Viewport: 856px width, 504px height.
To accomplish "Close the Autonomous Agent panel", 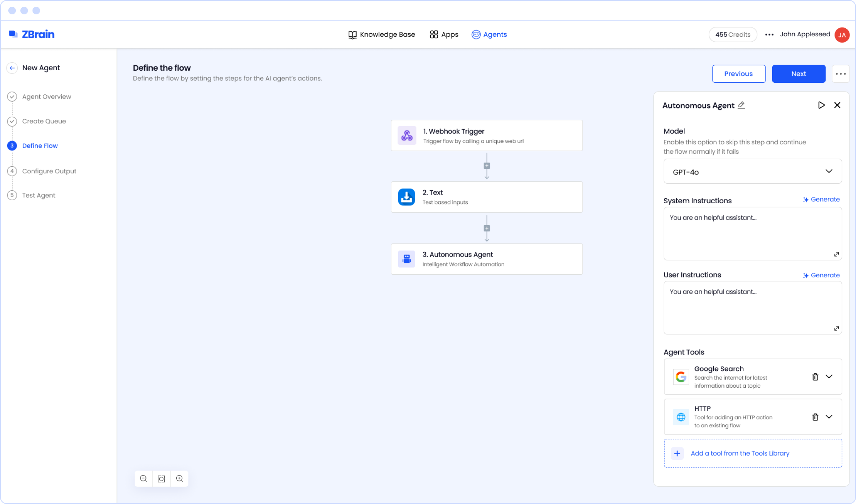I will click(x=837, y=105).
